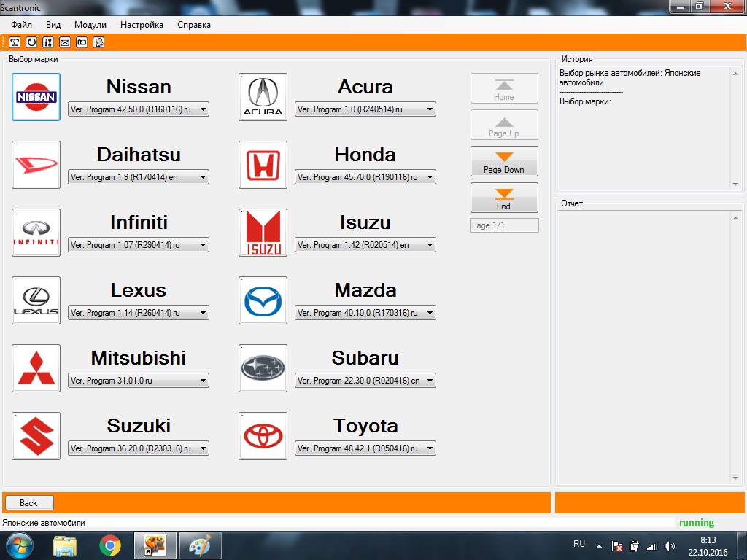Expand the Honda program version dropdown
This screenshot has height=560, width=747.
coord(365,177)
